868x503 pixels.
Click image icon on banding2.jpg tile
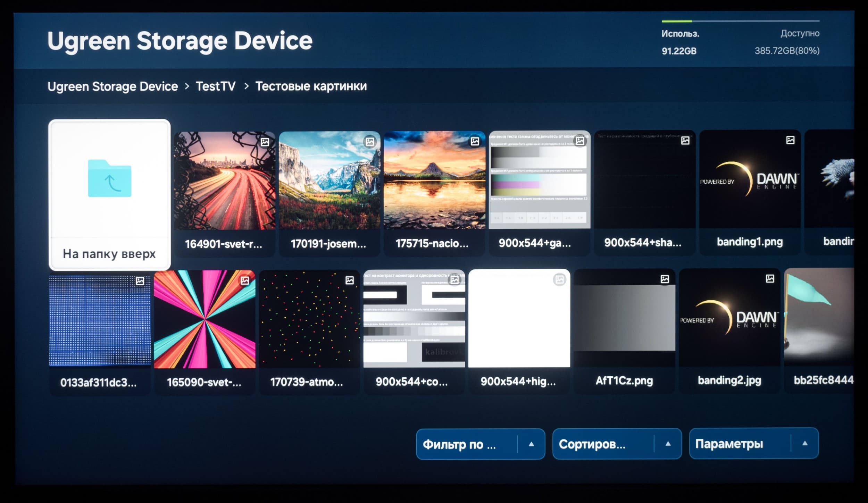pyautogui.click(x=770, y=279)
